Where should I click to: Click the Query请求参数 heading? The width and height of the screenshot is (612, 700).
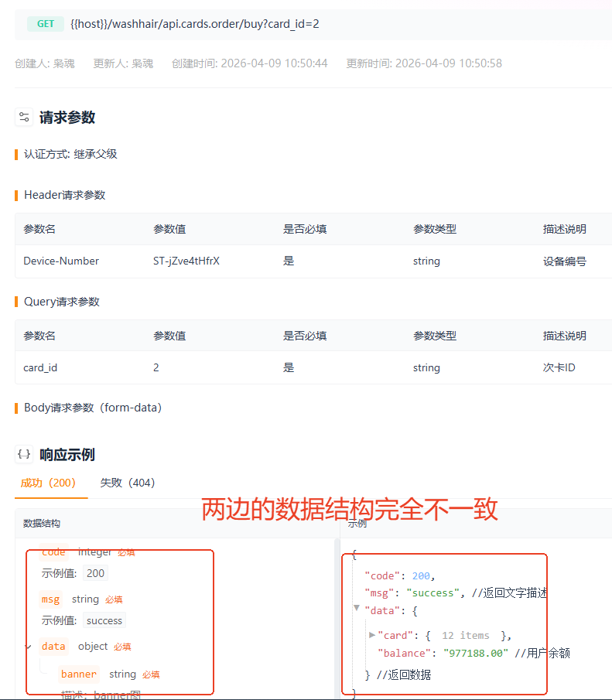(62, 302)
